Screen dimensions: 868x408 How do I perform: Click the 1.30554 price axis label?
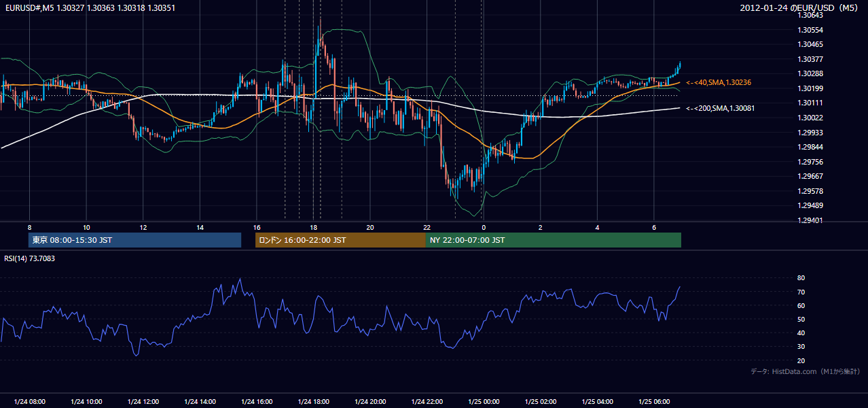(x=810, y=30)
